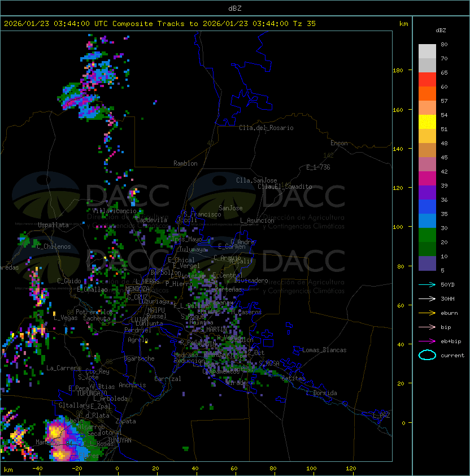Select the pink bip arrow symbol
This screenshot has height=476, width=470.
point(427,327)
